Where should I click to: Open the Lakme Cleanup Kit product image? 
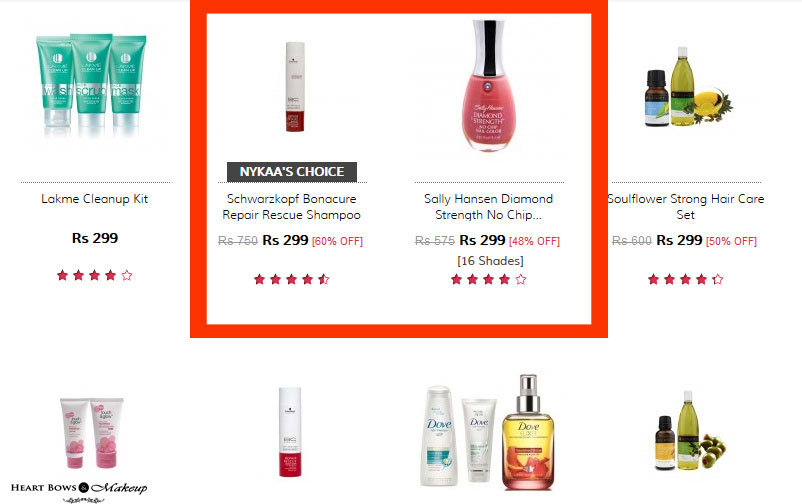coord(92,84)
